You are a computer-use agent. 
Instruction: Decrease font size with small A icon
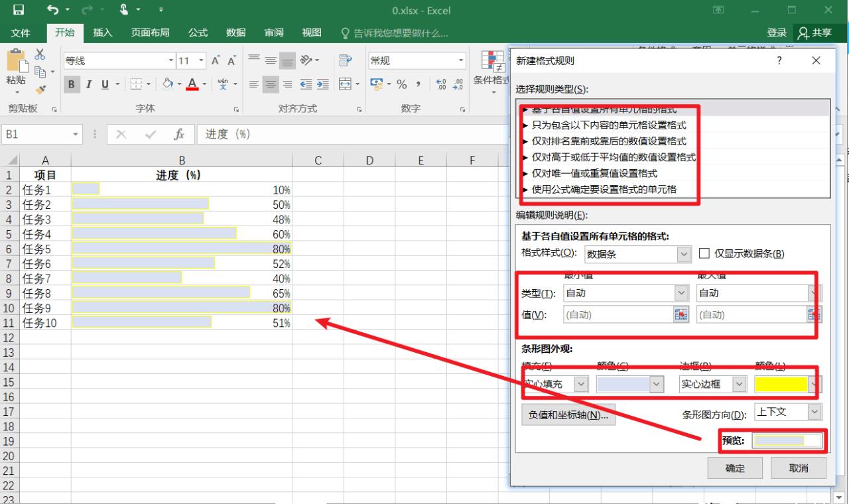231,61
